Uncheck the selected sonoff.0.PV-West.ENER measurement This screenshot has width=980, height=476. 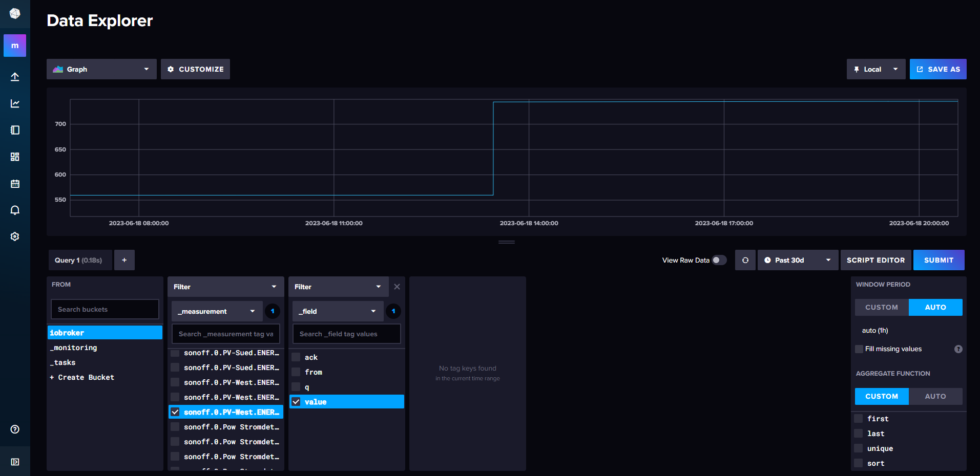(175, 412)
